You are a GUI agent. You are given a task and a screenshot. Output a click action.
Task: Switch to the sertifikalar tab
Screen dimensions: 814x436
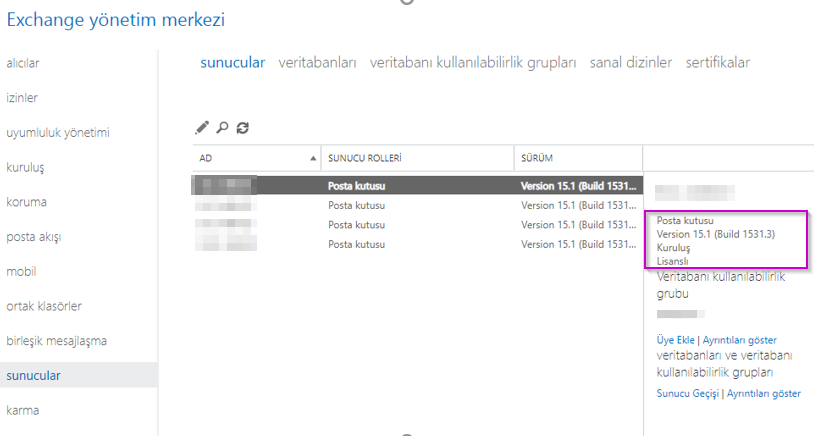tap(717, 63)
